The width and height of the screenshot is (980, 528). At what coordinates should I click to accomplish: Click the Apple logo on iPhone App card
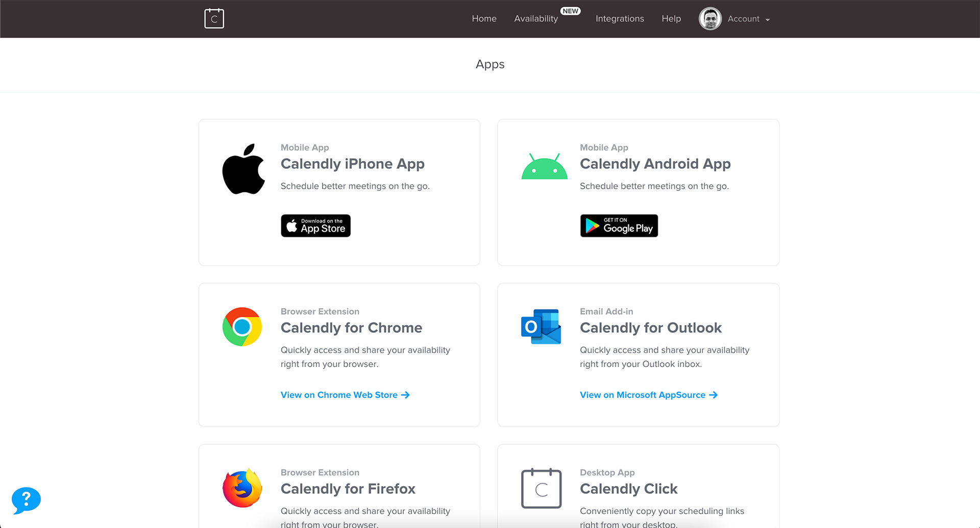coord(243,169)
